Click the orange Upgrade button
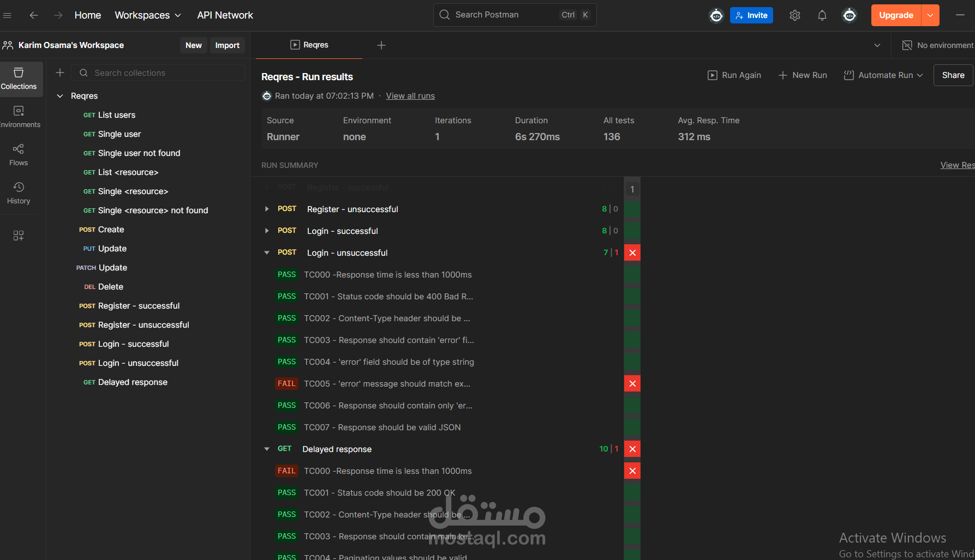Image resolution: width=975 pixels, height=560 pixels. [x=896, y=15]
